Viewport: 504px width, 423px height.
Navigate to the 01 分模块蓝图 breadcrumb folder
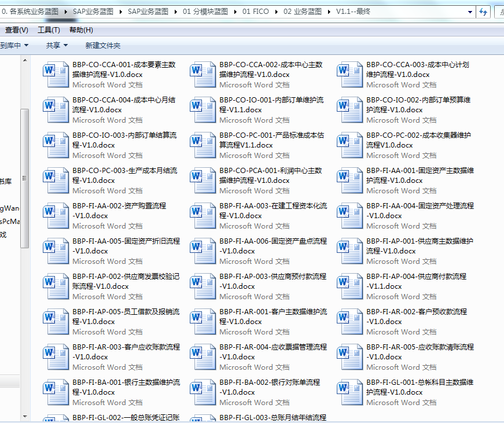pos(205,12)
